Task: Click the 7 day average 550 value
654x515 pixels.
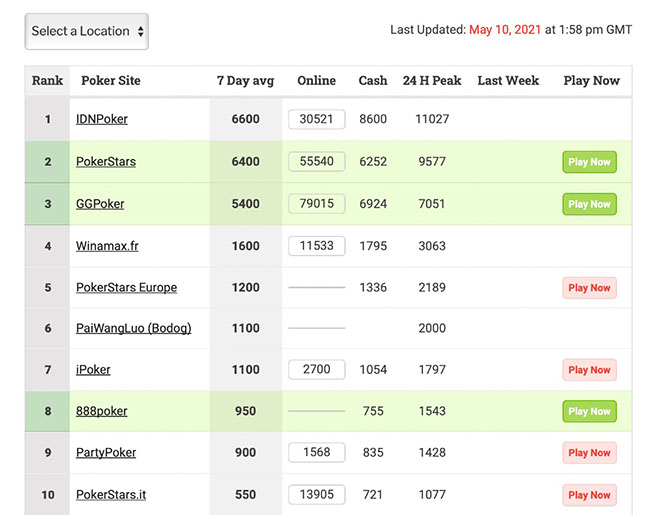Action: point(245,495)
